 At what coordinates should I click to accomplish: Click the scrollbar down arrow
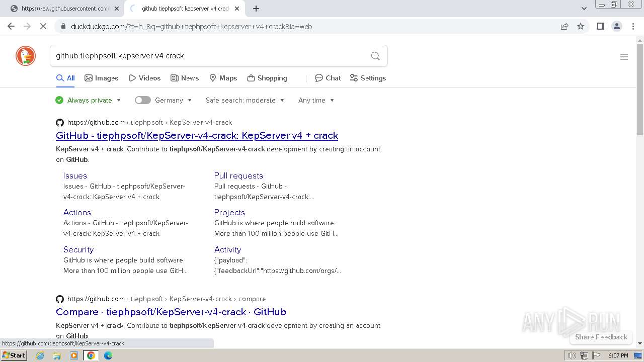click(x=640, y=343)
